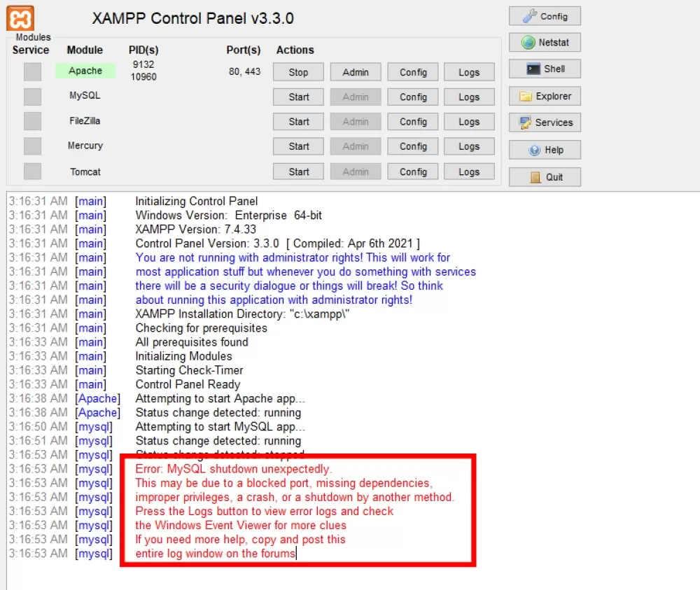Open the MySQL Logs menu
Viewport: 700px width, 590px height.
click(469, 97)
